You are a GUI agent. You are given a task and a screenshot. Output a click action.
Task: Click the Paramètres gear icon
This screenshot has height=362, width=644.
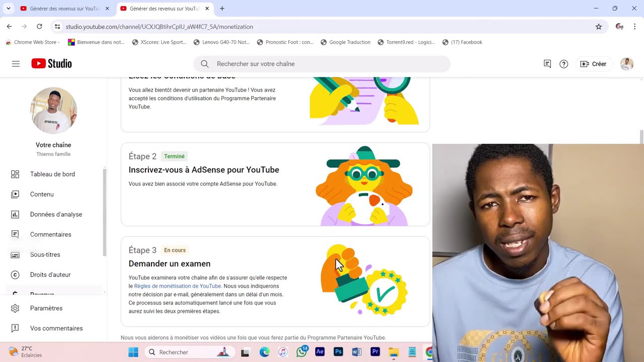[x=15, y=308]
